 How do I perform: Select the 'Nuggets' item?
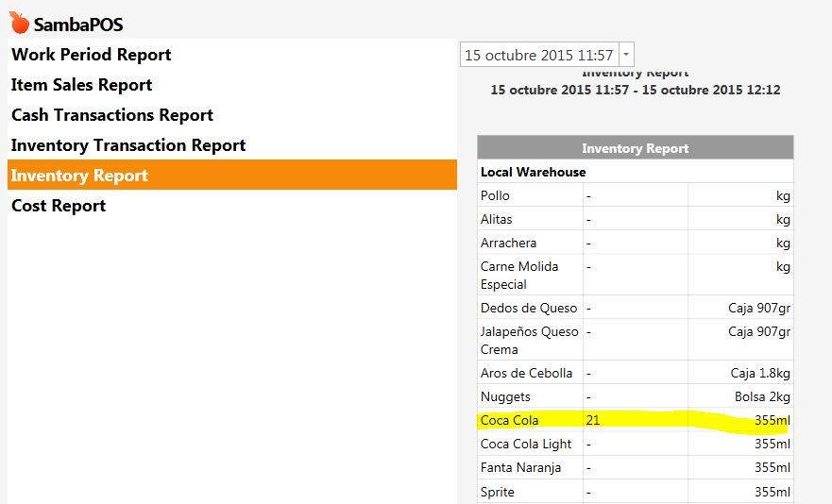(505, 396)
